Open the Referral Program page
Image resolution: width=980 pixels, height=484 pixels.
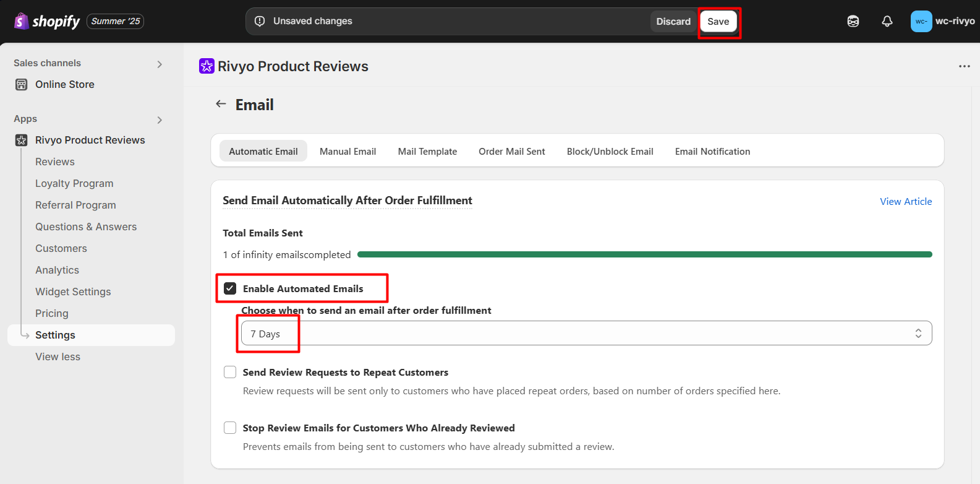tap(75, 205)
